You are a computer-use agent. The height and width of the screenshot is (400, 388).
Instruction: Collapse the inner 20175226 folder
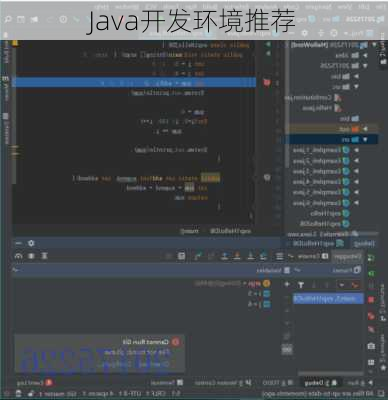365,66
